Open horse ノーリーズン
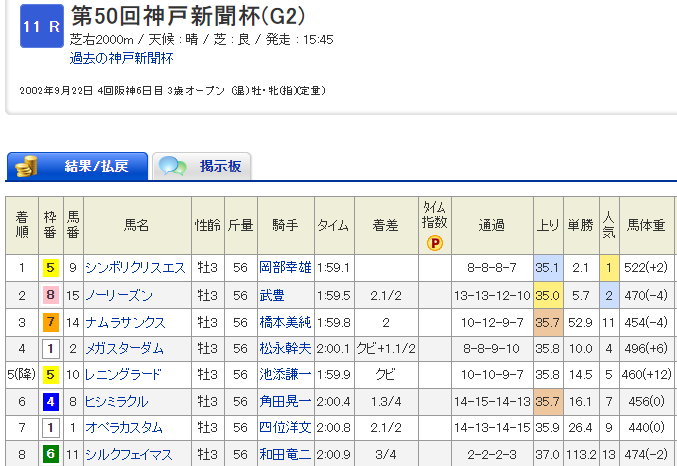This screenshot has width=677, height=466. 119,295
